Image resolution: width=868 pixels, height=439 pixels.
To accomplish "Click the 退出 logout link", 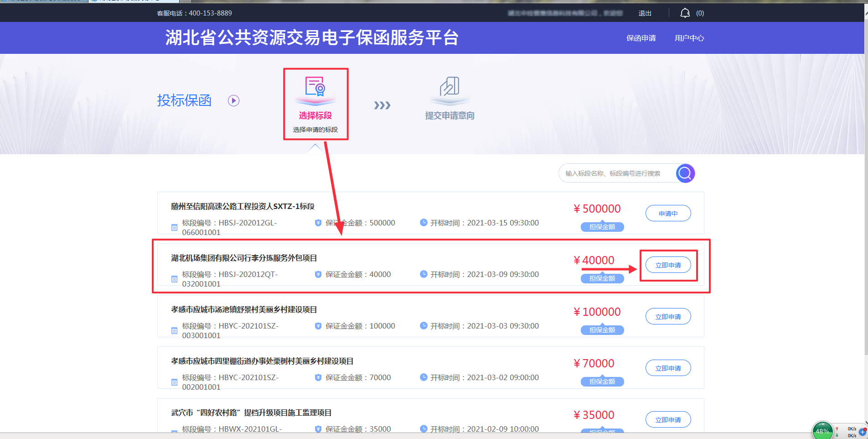I will pyautogui.click(x=645, y=13).
